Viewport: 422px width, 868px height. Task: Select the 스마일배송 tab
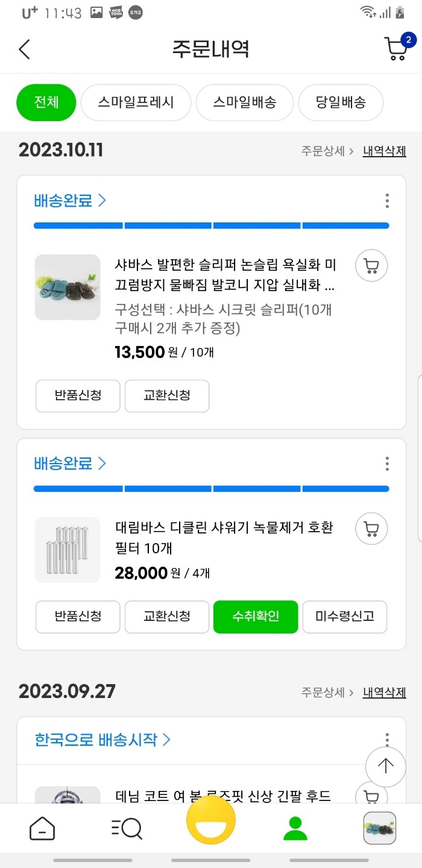pyautogui.click(x=244, y=102)
